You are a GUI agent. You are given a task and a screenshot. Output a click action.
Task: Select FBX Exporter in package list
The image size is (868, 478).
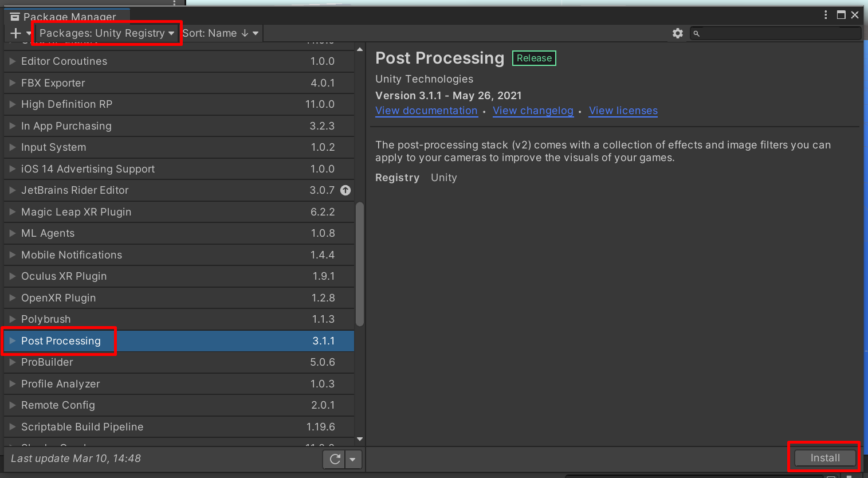pyautogui.click(x=179, y=83)
